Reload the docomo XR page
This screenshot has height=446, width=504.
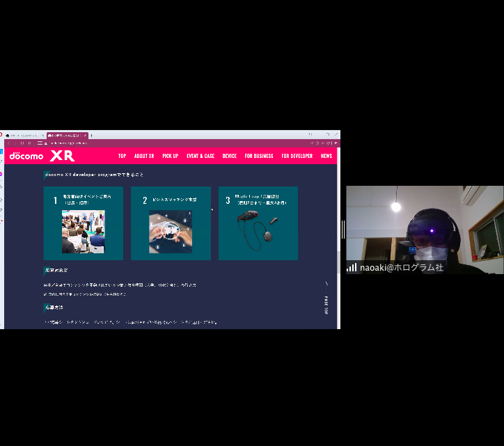pos(22,143)
